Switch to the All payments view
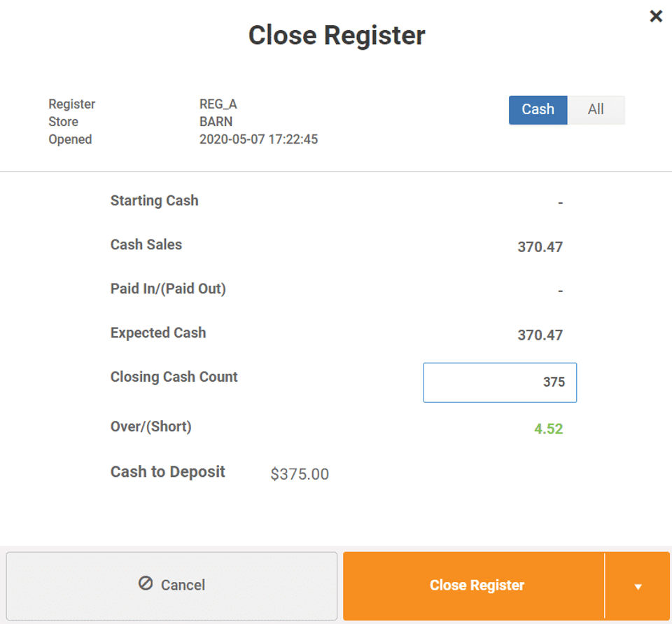 click(596, 110)
